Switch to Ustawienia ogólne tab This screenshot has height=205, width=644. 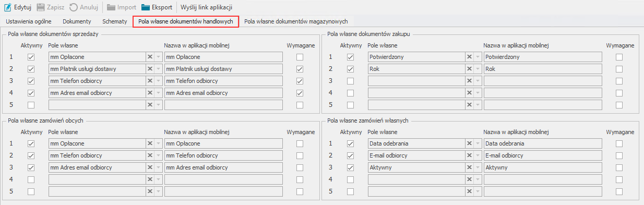coord(29,21)
